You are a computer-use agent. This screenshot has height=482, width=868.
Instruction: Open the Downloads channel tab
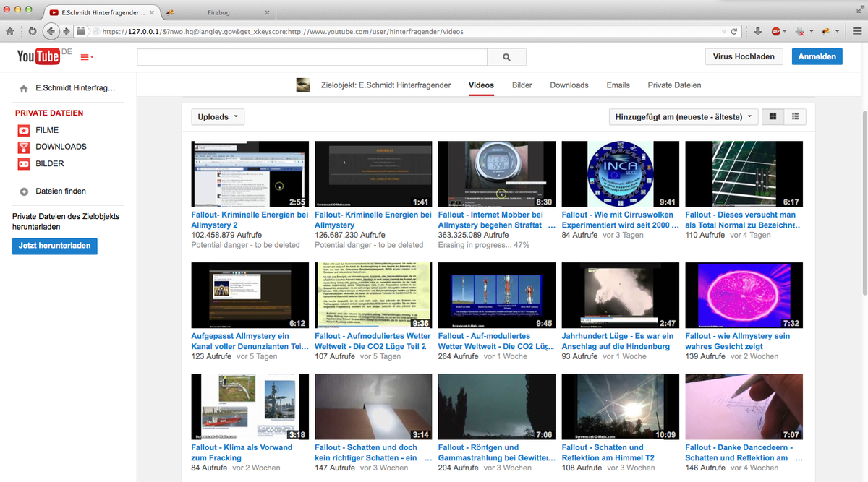click(569, 85)
